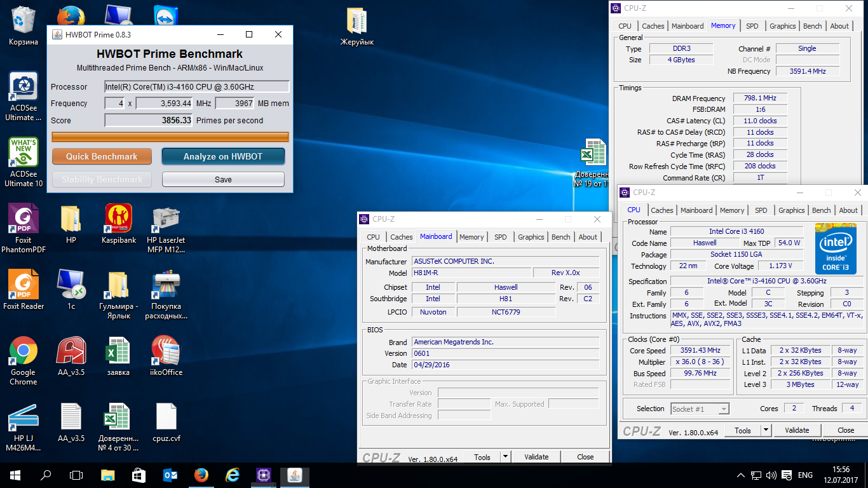868x488 pixels.
Task: Open the заявка Excel file
Action: 119,356
